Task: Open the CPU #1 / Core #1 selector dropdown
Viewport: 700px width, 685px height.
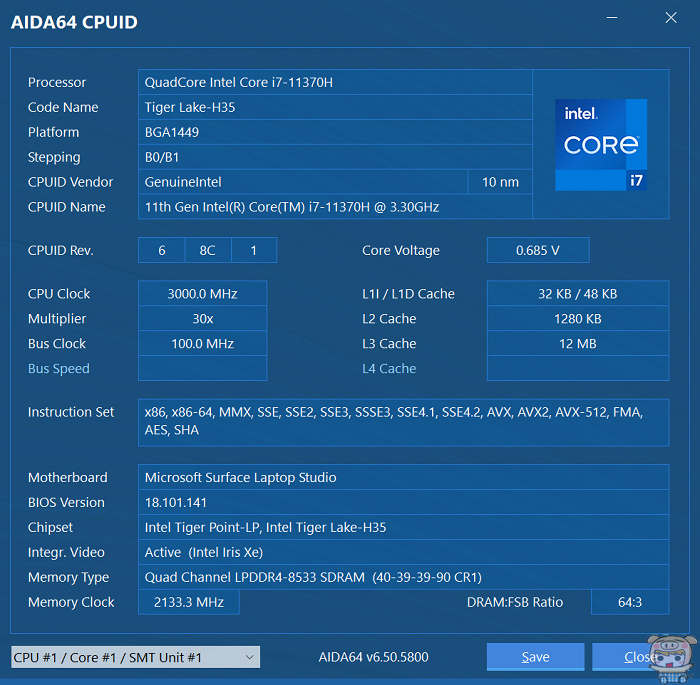Action: click(135, 657)
